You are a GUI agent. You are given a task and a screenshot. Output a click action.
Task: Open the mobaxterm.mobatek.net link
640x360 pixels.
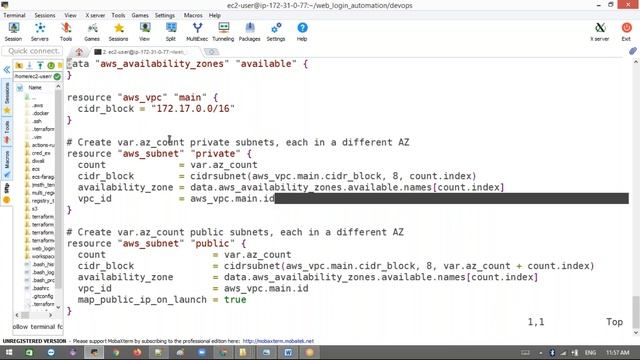[278, 341]
